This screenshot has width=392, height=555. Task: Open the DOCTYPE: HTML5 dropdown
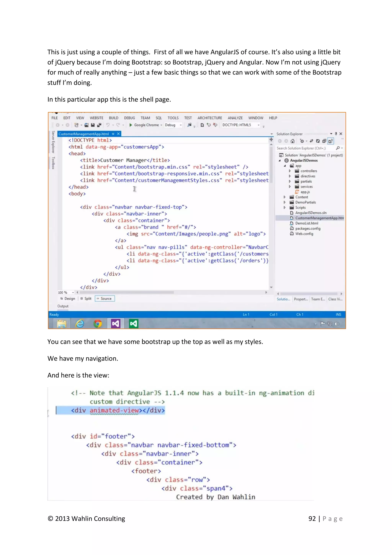tap(259, 125)
